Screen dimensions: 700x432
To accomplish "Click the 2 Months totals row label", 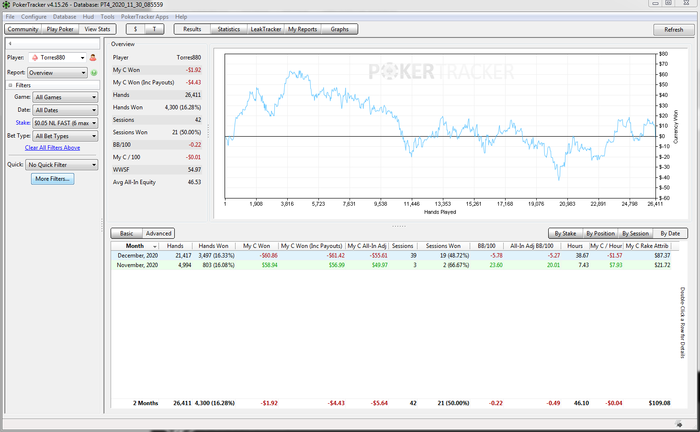I will point(146,403).
